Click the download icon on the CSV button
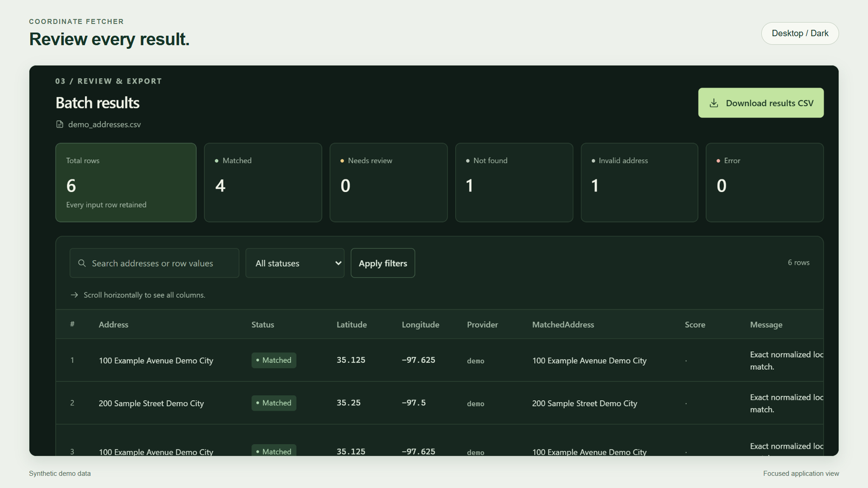 714,103
